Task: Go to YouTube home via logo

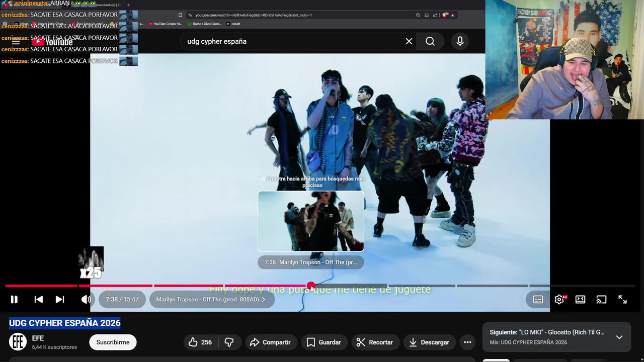Action: 52,42
